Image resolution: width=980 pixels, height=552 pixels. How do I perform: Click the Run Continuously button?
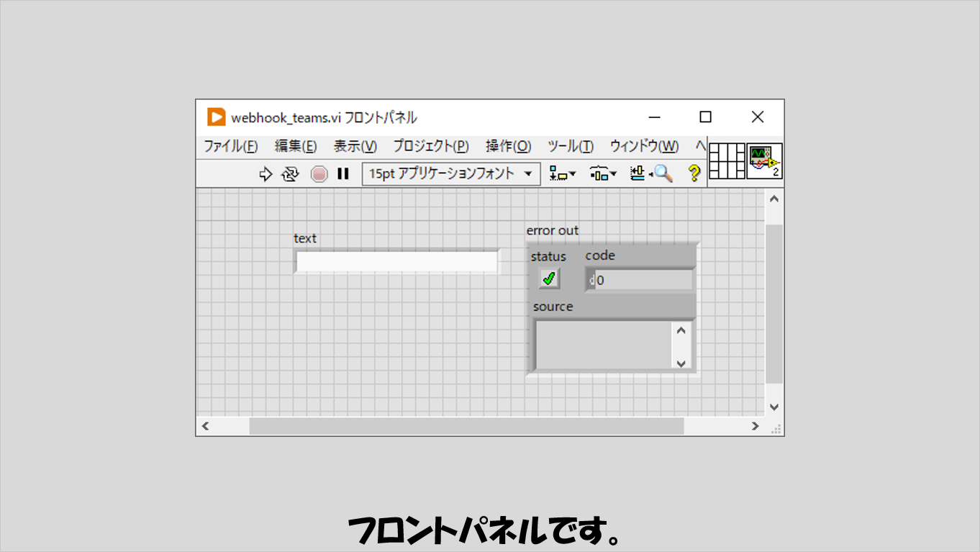[290, 173]
